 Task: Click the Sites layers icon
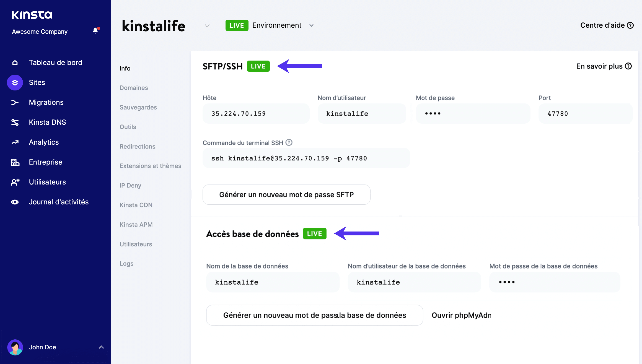pos(15,82)
